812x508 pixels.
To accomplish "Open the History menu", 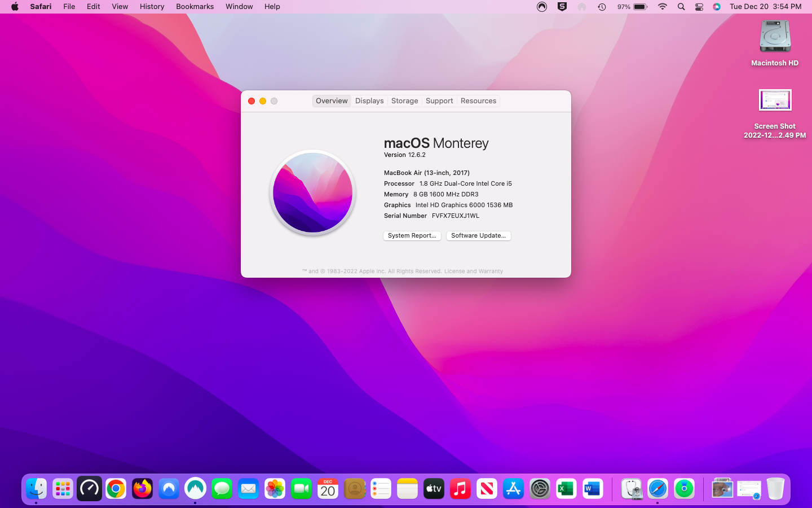I will pos(152,7).
